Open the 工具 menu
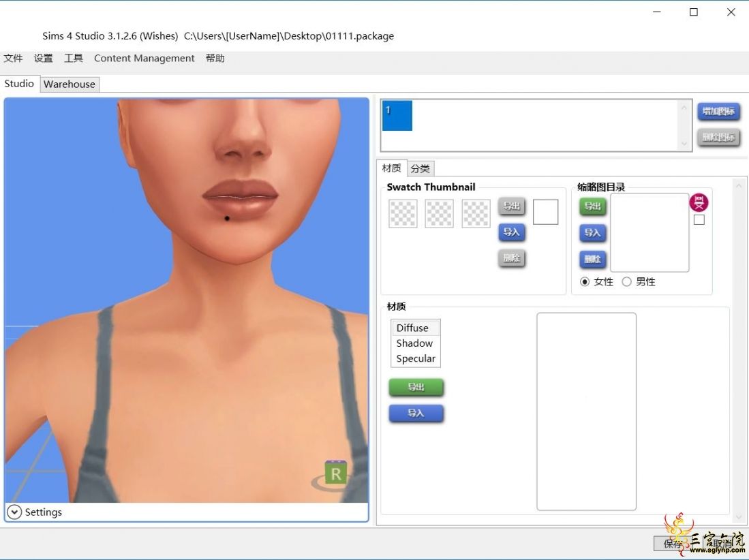Viewport: 749px width, 560px height. 74,58
